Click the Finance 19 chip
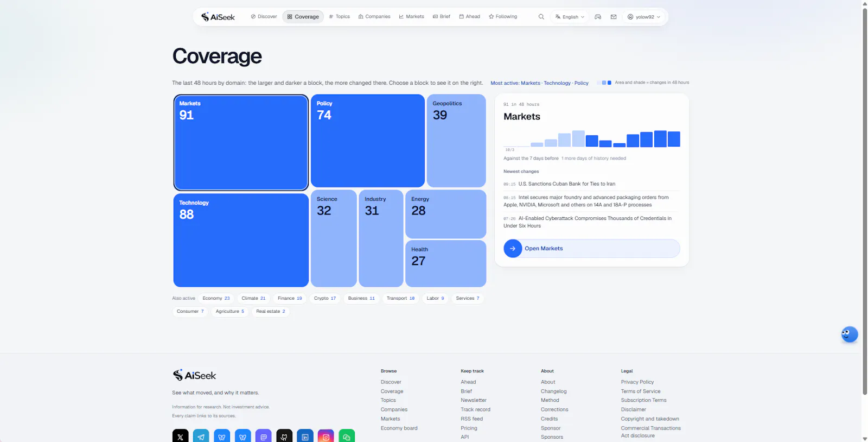The width and height of the screenshot is (868, 442). tap(290, 298)
